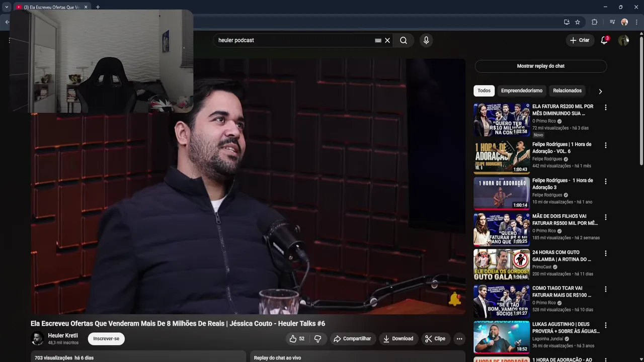Open Chrome extensions puzzle icon
The image size is (644, 362).
(x=594, y=22)
